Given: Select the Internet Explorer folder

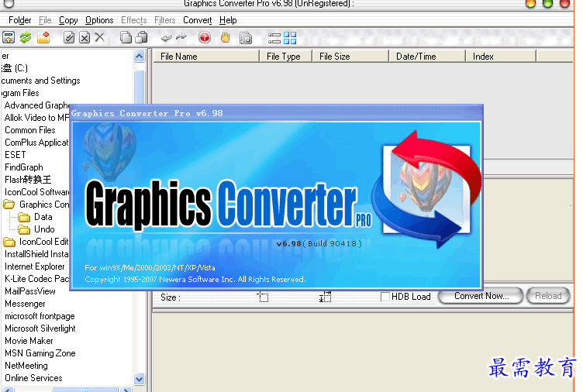Looking at the screenshot, I should (x=35, y=266).
